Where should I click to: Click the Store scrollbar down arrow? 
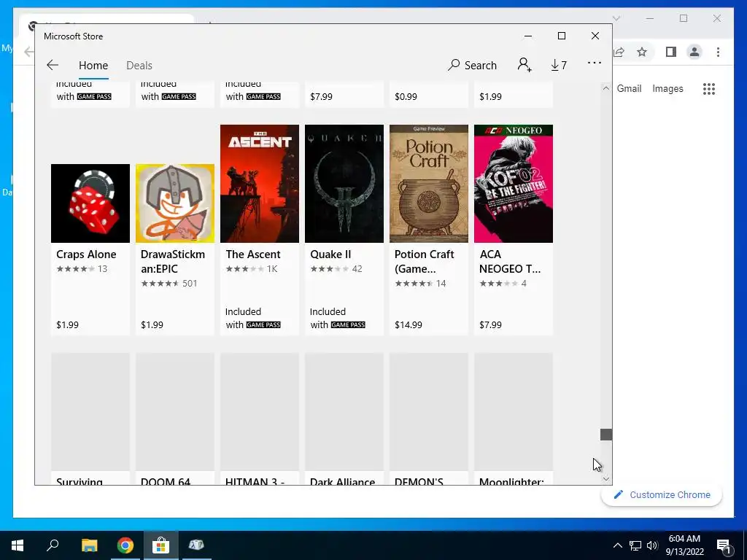coord(606,479)
